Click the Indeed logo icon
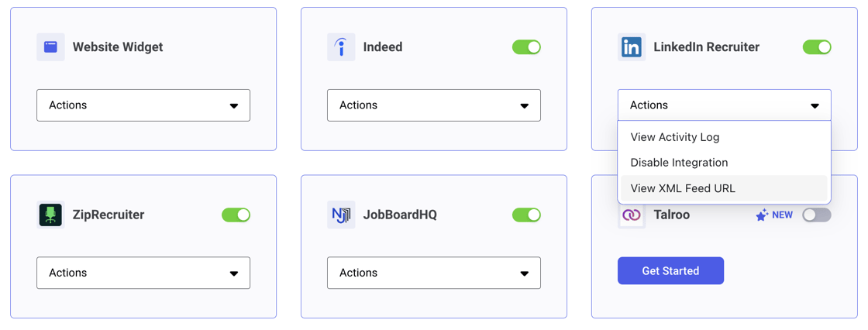Image resolution: width=868 pixels, height=330 pixels. pyautogui.click(x=341, y=47)
